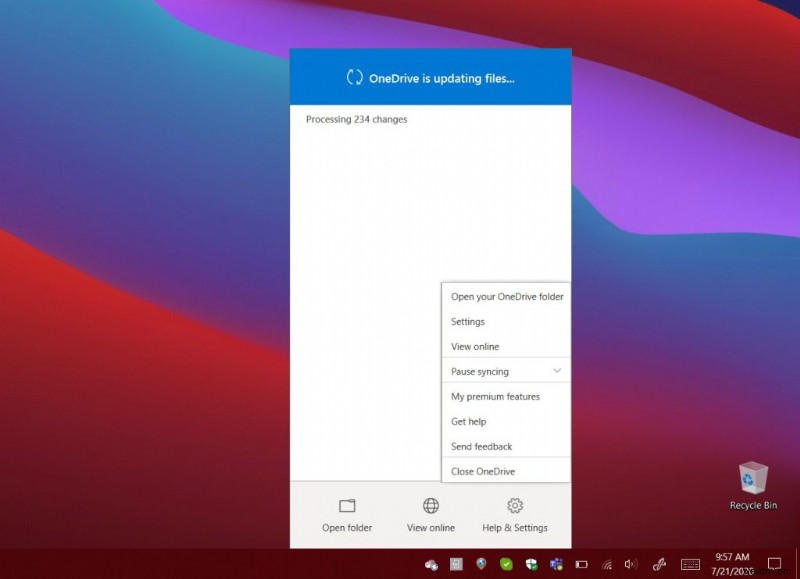Screen dimensions: 800x579
Task: Click the Windows Security shield tray icon
Action: pos(531,564)
